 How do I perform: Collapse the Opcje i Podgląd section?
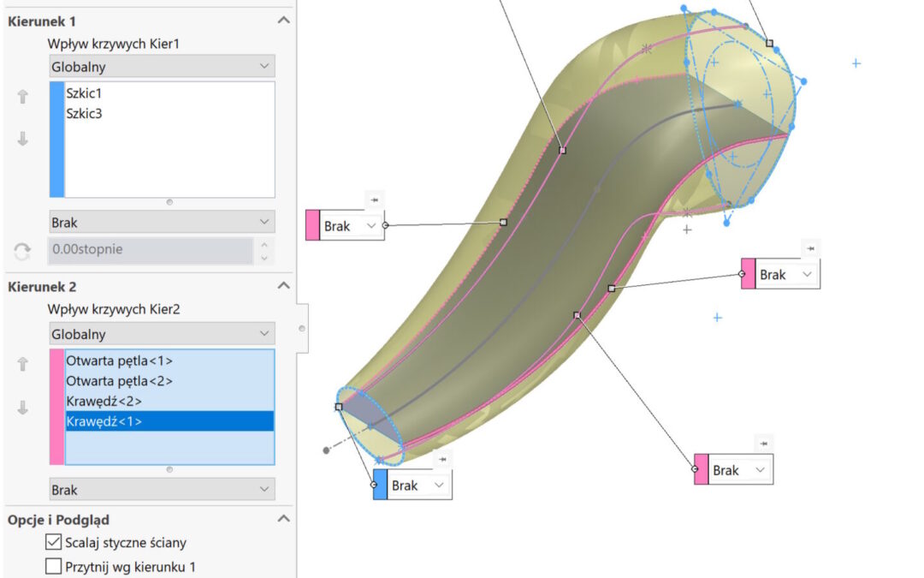(284, 519)
